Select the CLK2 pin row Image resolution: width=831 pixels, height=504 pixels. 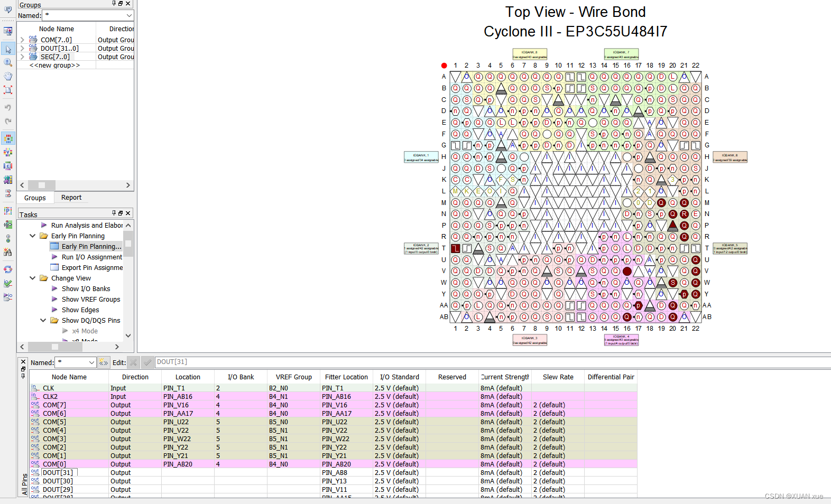[333, 396]
